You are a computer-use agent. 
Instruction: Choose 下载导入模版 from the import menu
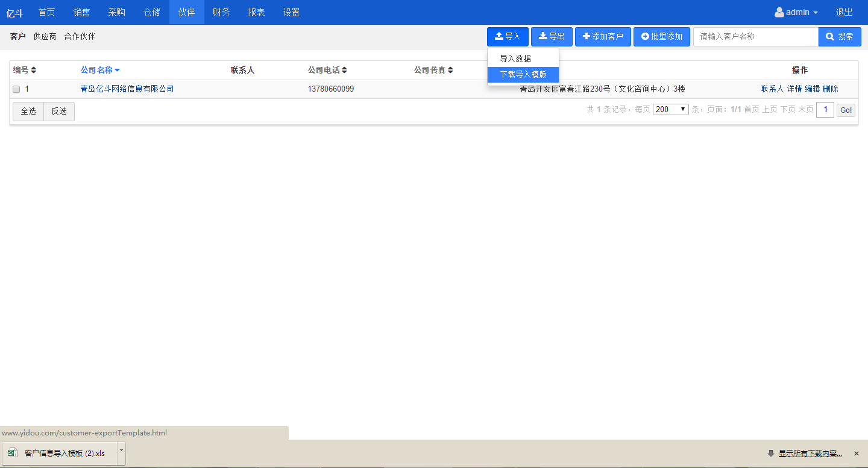[523, 75]
